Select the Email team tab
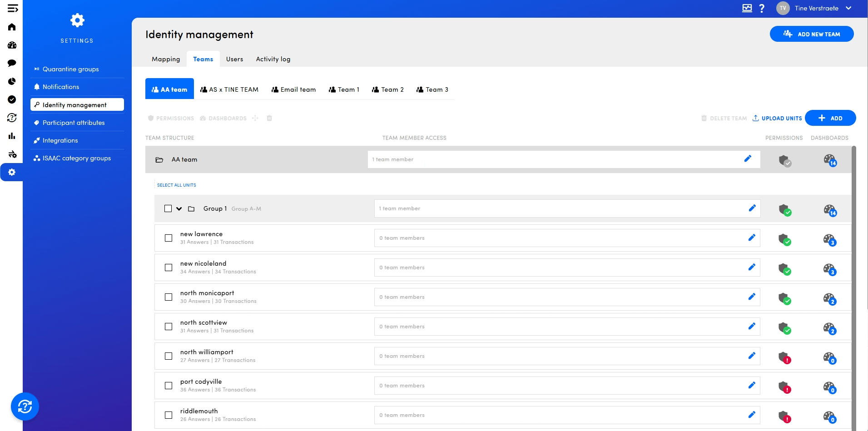This screenshot has width=868, height=431. coord(293,89)
